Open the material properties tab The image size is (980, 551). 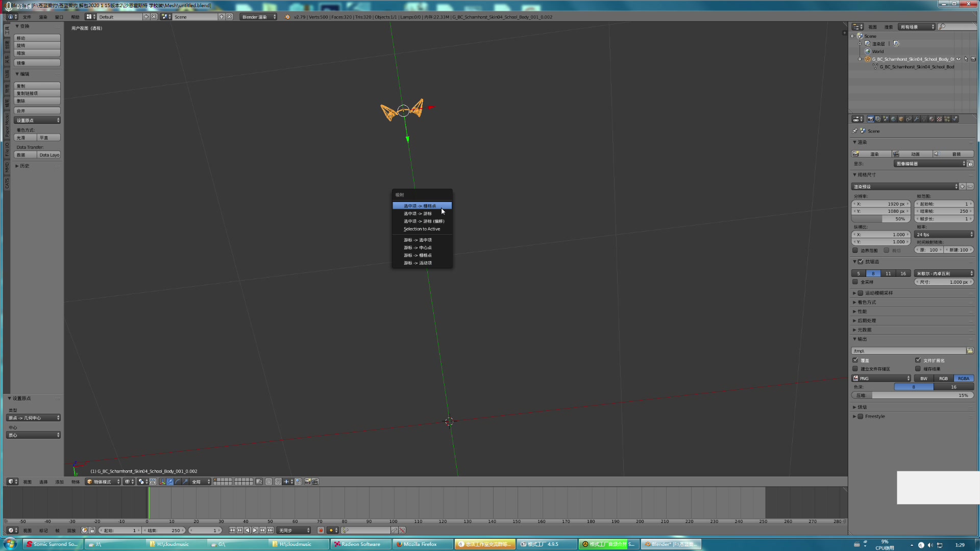[932, 119]
